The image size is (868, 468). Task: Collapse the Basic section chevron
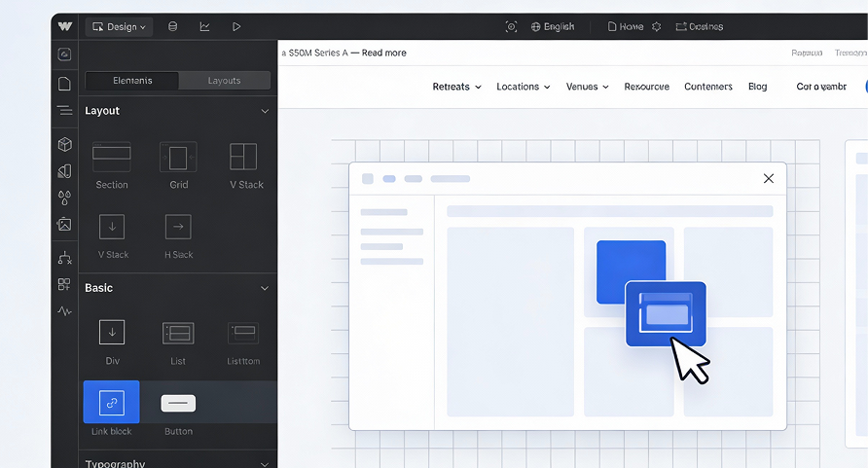point(265,289)
